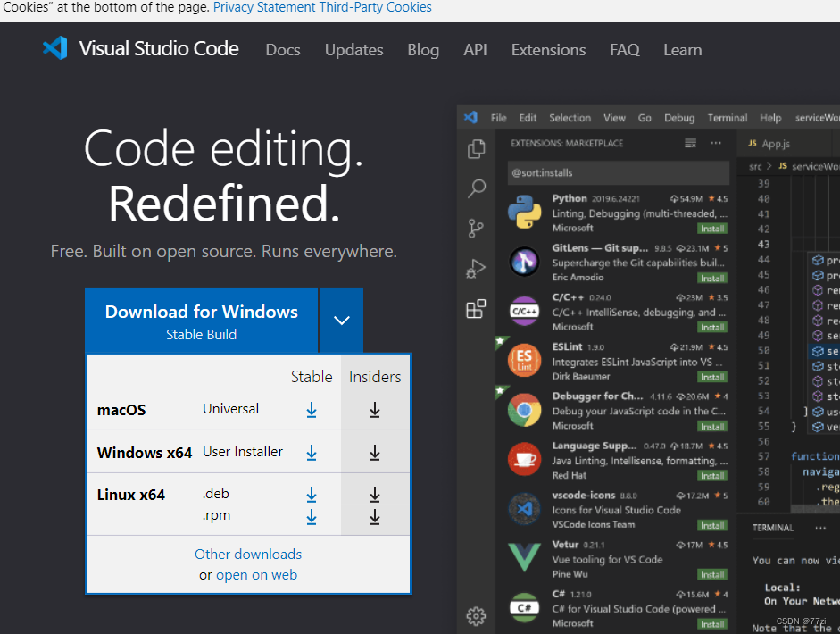Click Vetur extension icon

(525, 557)
